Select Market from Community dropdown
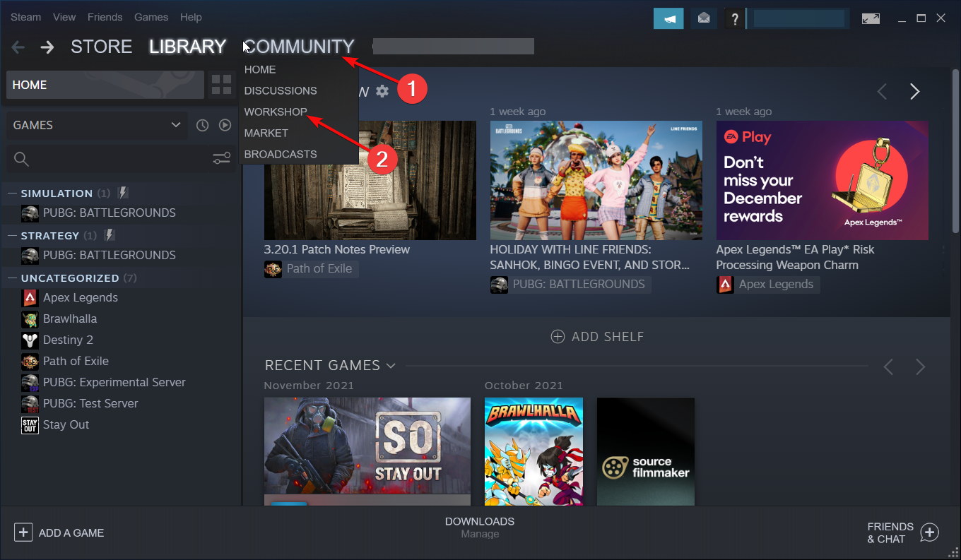Image resolution: width=961 pixels, height=560 pixels. coord(266,133)
